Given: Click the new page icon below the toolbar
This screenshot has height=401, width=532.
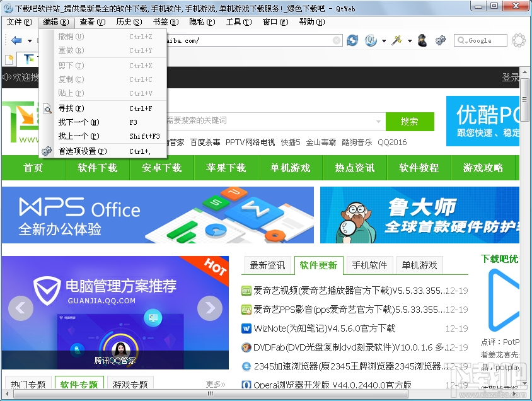Looking at the screenshot, I should (9, 60).
